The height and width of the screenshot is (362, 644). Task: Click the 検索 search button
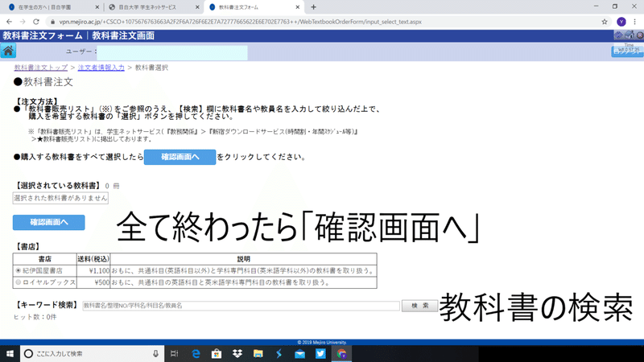click(419, 306)
